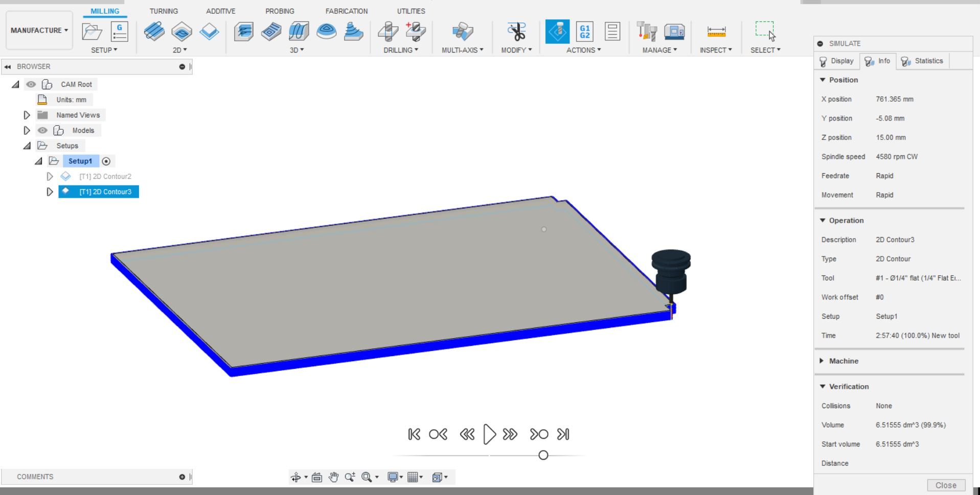This screenshot has height=495, width=980.
Task: Click the Post Process G1 G2 icon
Action: [x=585, y=32]
